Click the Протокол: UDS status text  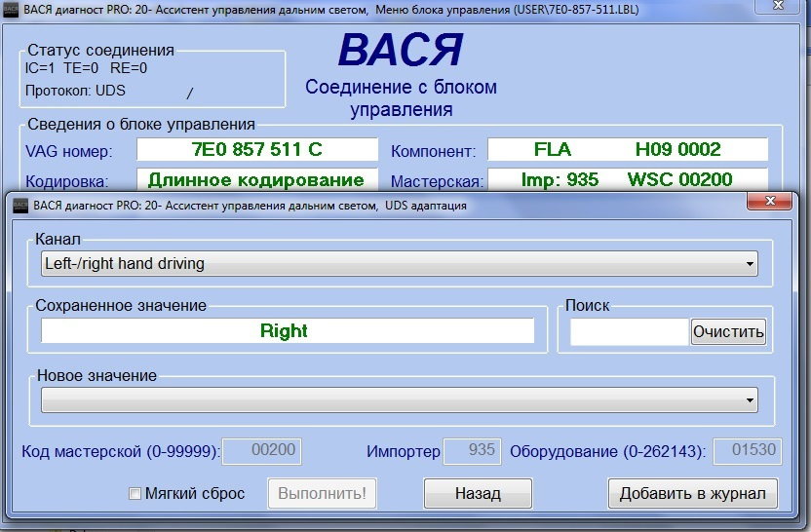click(x=75, y=91)
